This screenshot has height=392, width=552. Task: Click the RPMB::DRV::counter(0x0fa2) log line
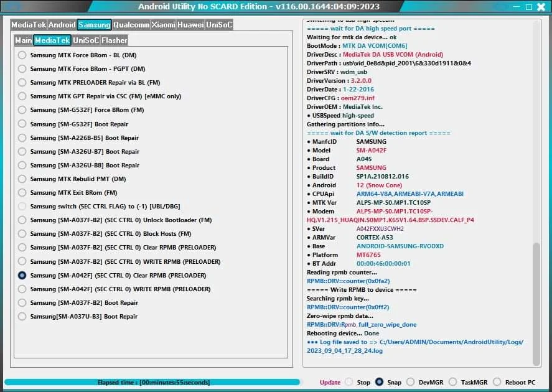coord(348,281)
